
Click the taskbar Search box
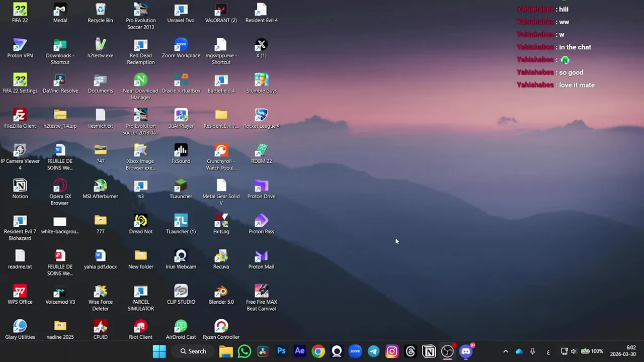[193, 351]
